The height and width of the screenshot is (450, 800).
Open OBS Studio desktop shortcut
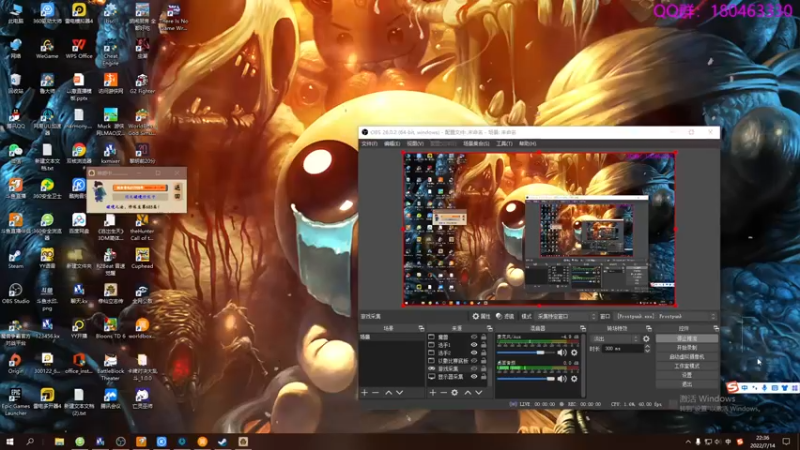[15, 294]
